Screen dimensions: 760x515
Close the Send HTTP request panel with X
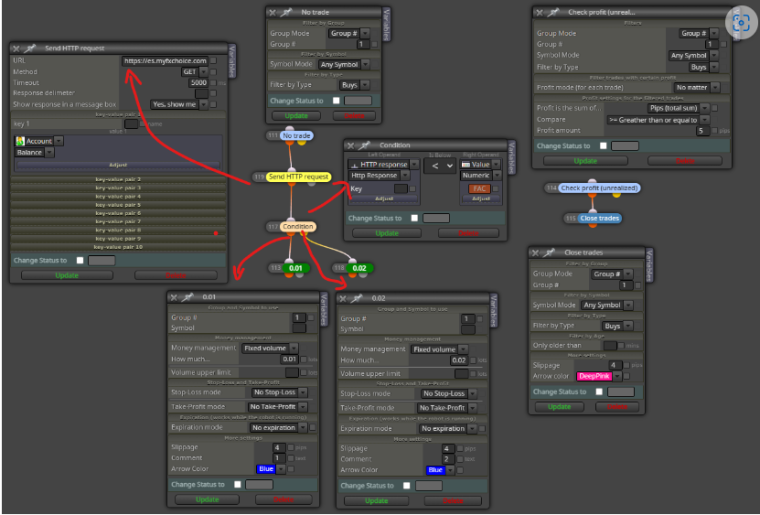tap(16, 48)
